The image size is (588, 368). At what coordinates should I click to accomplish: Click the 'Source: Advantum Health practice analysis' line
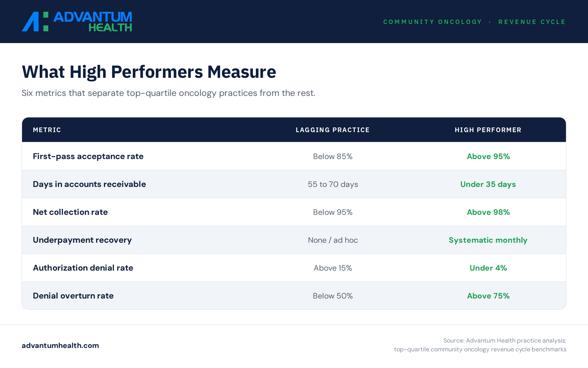coord(505,341)
